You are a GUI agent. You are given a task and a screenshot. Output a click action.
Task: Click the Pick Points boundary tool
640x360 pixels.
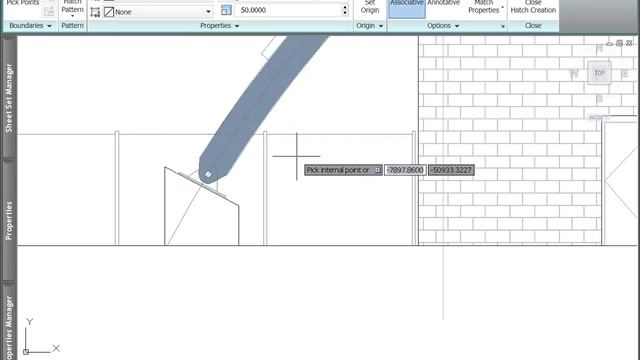[x=23, y=3]
